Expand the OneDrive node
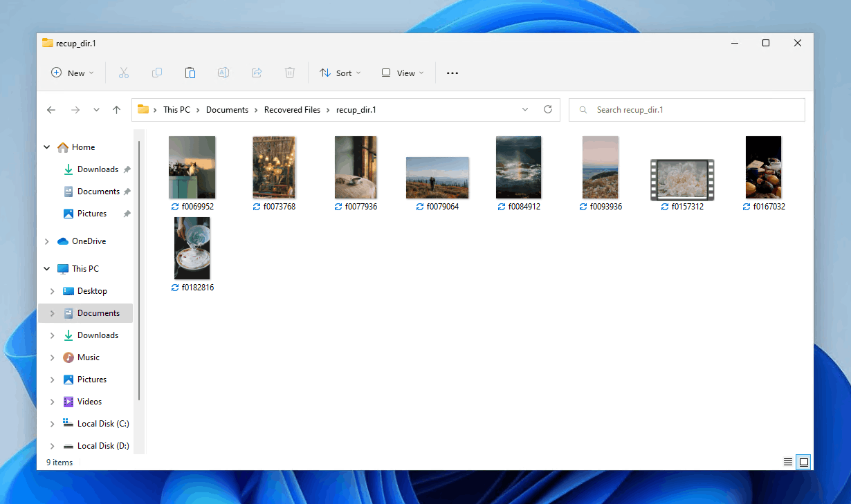851x504 pixels. (x=47, y=241)
